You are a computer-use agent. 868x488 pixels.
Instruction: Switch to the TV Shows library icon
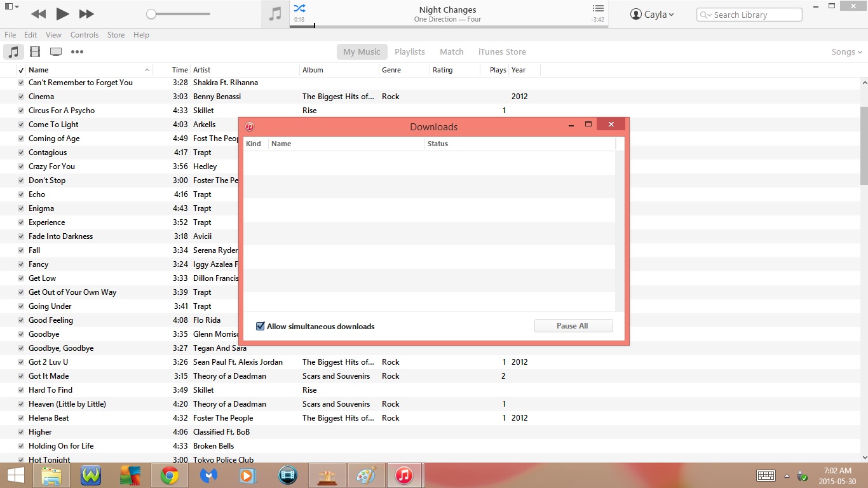tap(56, 52)
